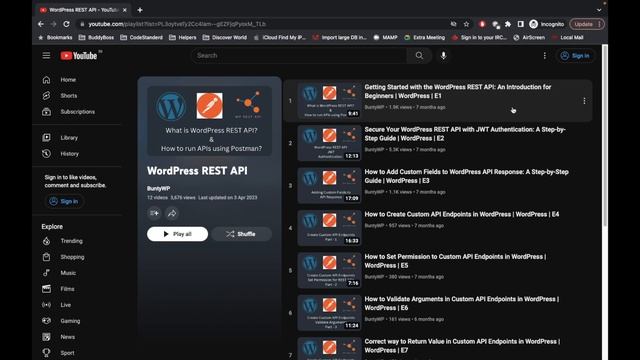Click the browser Update button
The width and height of the screenshot is (640, 360).
coord(587,24)
